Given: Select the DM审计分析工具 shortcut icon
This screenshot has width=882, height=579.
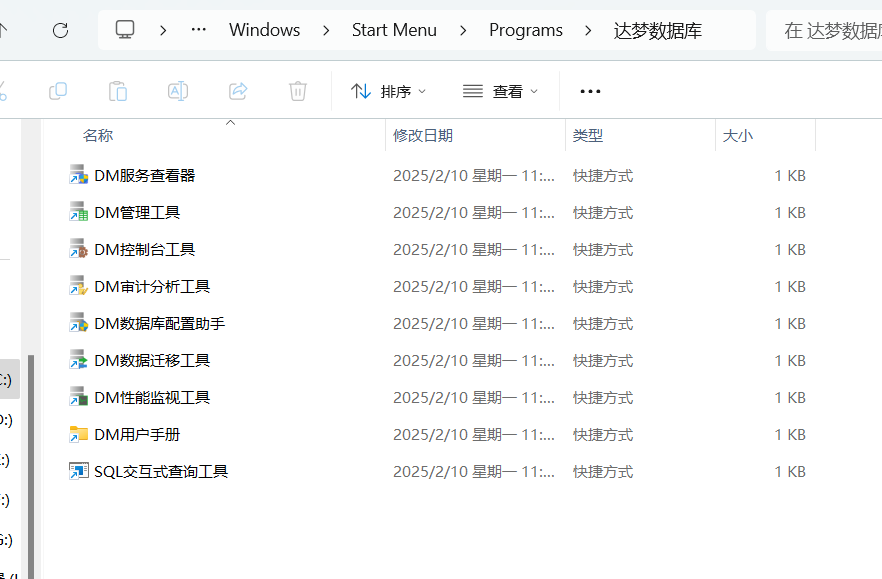Looking at the screenshot, I should [79, 286].
